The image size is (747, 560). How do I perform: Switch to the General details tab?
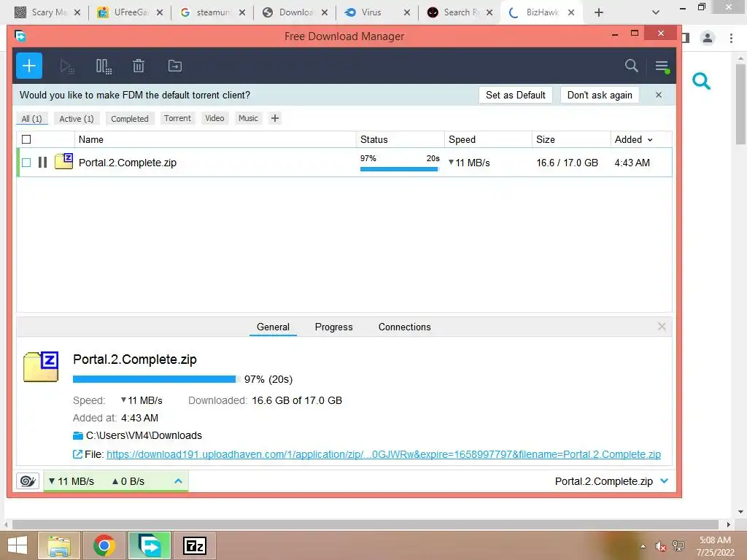coord(273,327)
